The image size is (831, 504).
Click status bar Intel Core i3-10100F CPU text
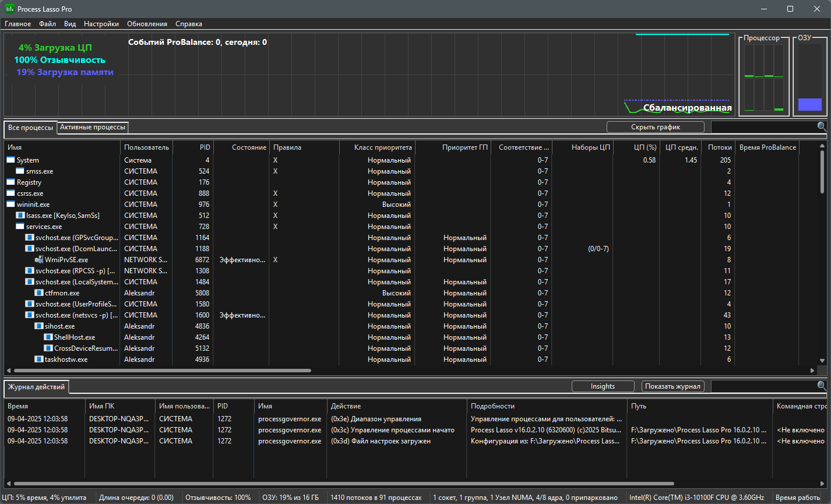point(696,498)
